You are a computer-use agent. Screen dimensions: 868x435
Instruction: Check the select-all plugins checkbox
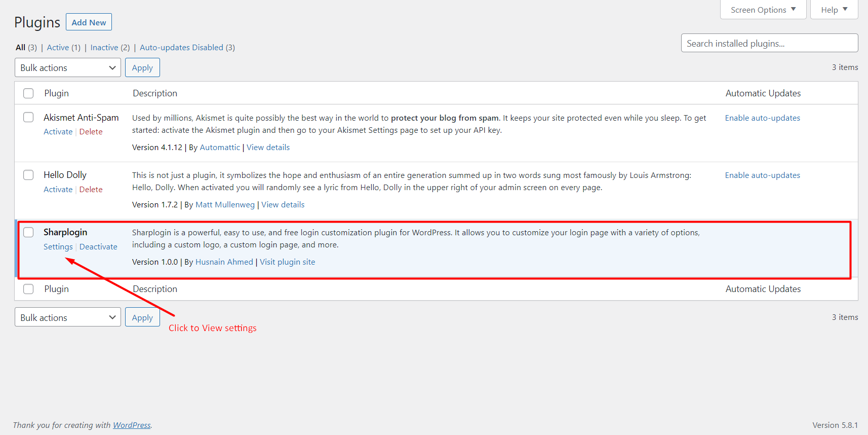coord(28,93)
